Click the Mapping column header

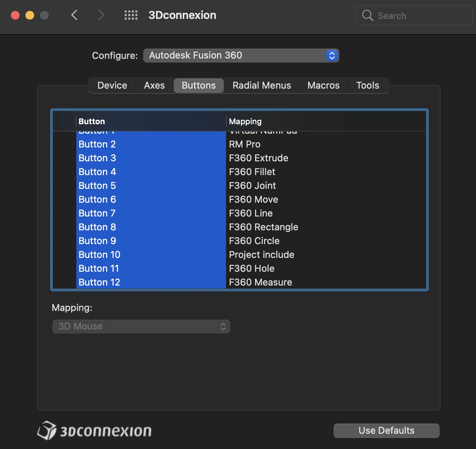[x=326, y=121]
